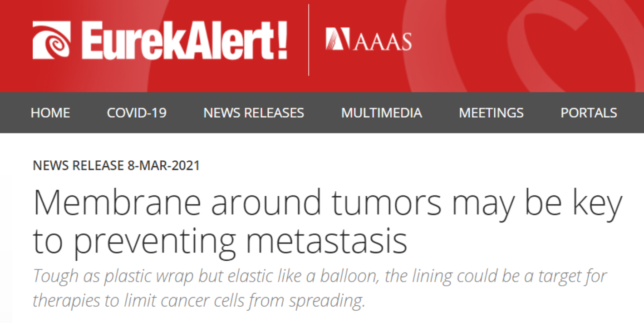Click subtitle line mentioning cancer cells spreading

(199, 302)
